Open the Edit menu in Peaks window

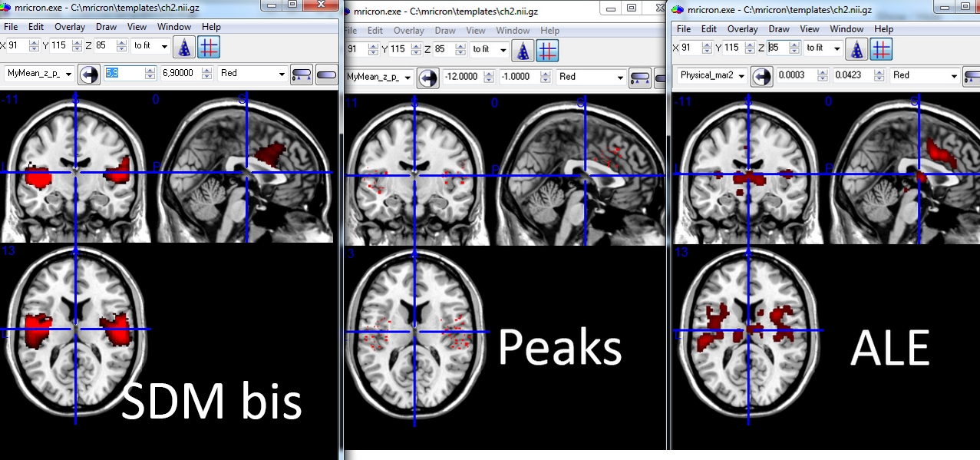tap(375, 31)
